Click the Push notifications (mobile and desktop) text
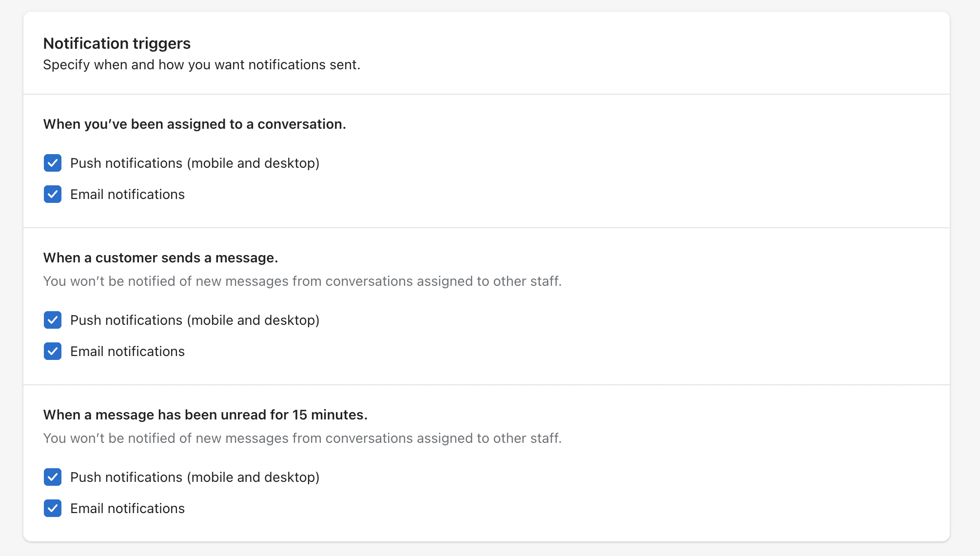 tap(195, 163)
